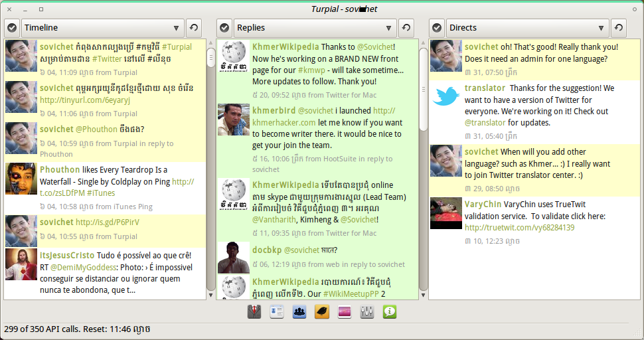
Task: Click KhmerWikipedia avatar on first reply
Action: point(234,56)
